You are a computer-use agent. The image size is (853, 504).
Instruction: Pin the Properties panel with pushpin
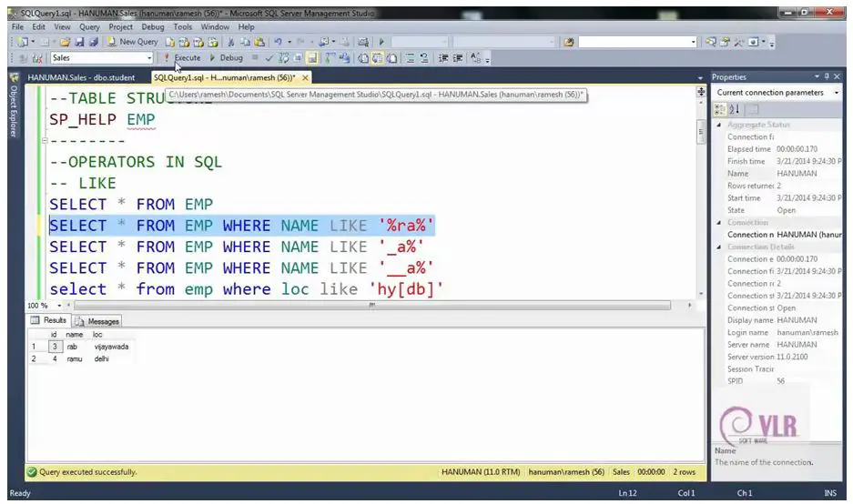pyautogui.click(x=827, y=76)
